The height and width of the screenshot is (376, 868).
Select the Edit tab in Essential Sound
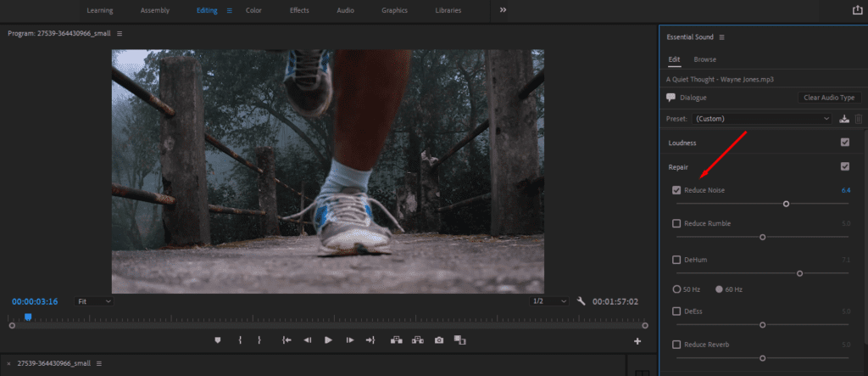pyautogui.click(x=674, y=59)
